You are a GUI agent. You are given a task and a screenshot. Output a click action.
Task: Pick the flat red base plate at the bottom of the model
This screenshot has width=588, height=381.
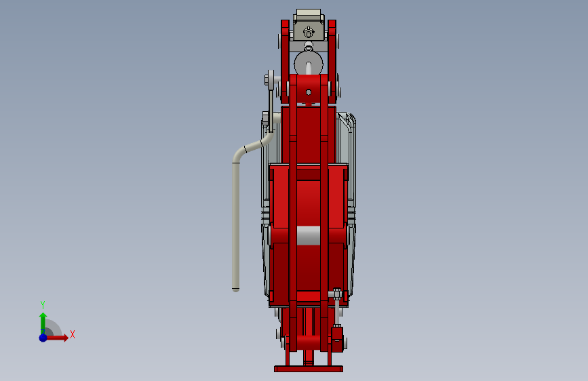[x=309, y=369]
